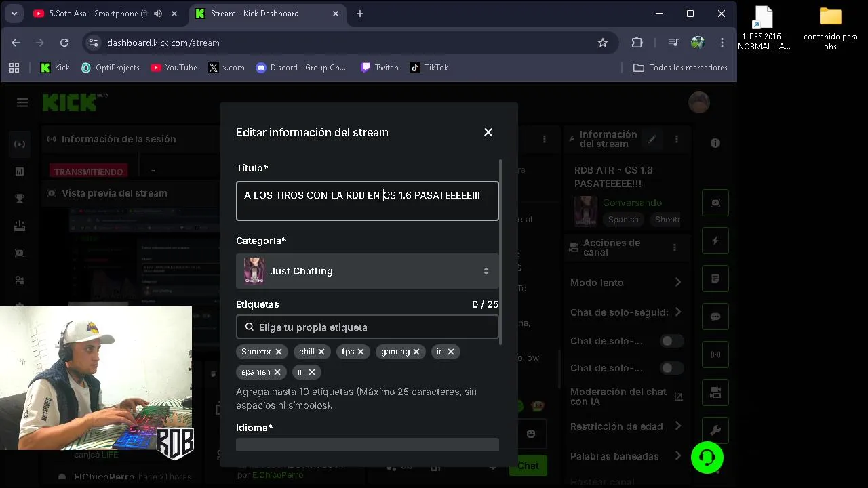Open the Kick dashboard hamburger menu
This screenshot has width=868, height=488.
tap(22, 102)
